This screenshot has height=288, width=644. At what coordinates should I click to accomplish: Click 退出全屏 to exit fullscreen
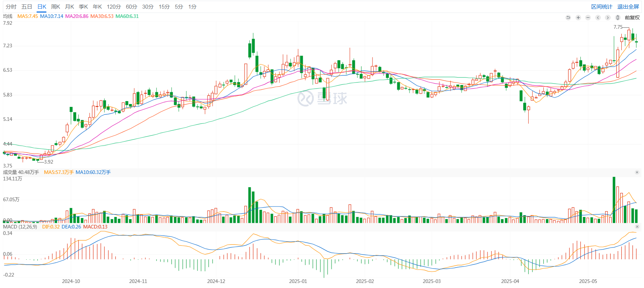628,7
